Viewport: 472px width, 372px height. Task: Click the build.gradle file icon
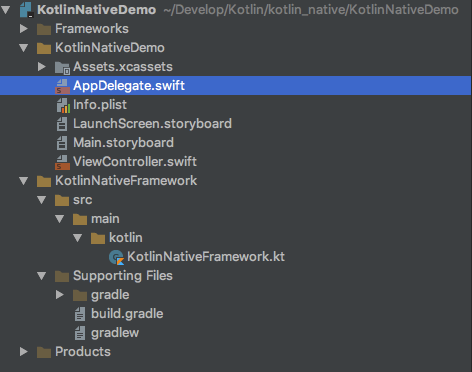point(80,314)
